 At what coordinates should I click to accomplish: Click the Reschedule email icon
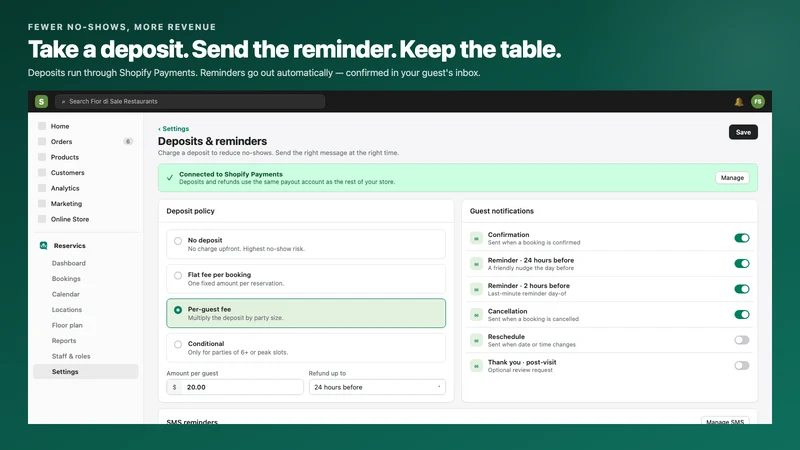(x=476, y=340)
